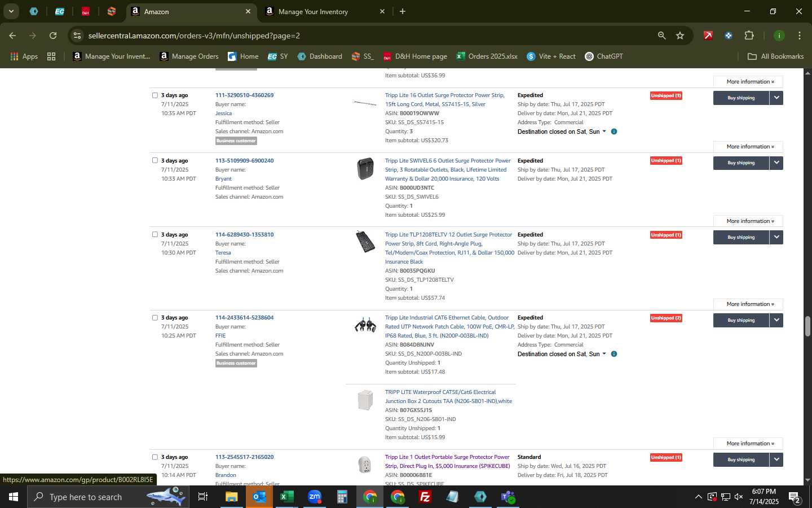This screenshot has height=508, width=812.
Task: Open the zoom magnifier icon in address bar
Action: pyautogui.click(x=661, y=36)
